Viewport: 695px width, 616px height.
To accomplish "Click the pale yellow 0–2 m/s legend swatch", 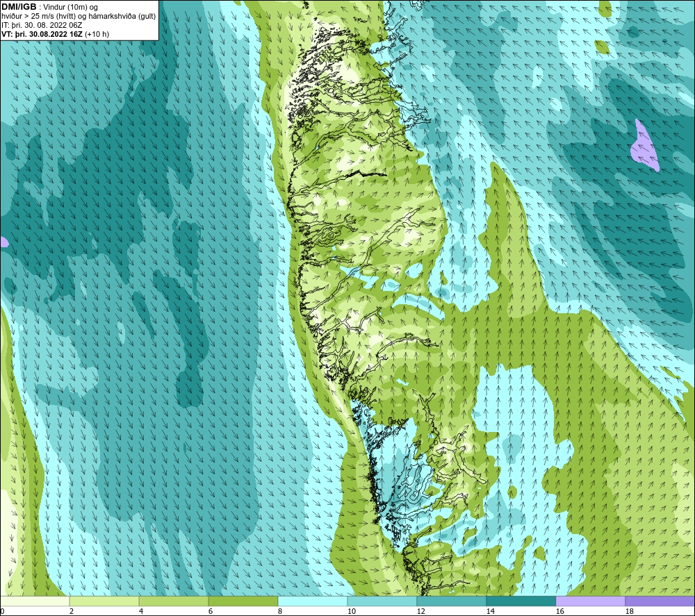I will 35,601.
